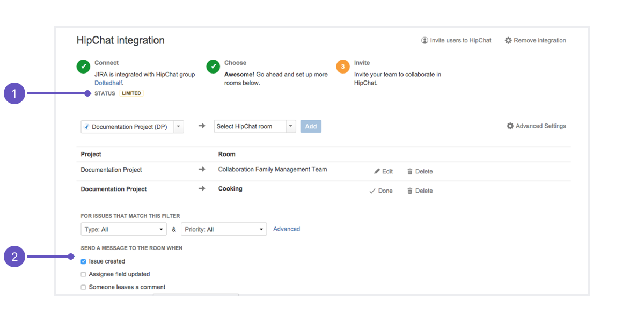Click the Invite users to HipChat person icon
The height and width of the screenshot is (322, 644).
pyautogui.click(x=425, y=40)
